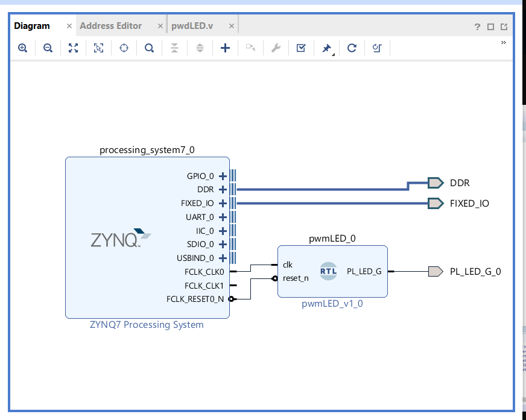This screenshot has height=420, width=526.
Task: Expand the DDR interface on the ZYNQ block
Action: (x=223, y=189)
